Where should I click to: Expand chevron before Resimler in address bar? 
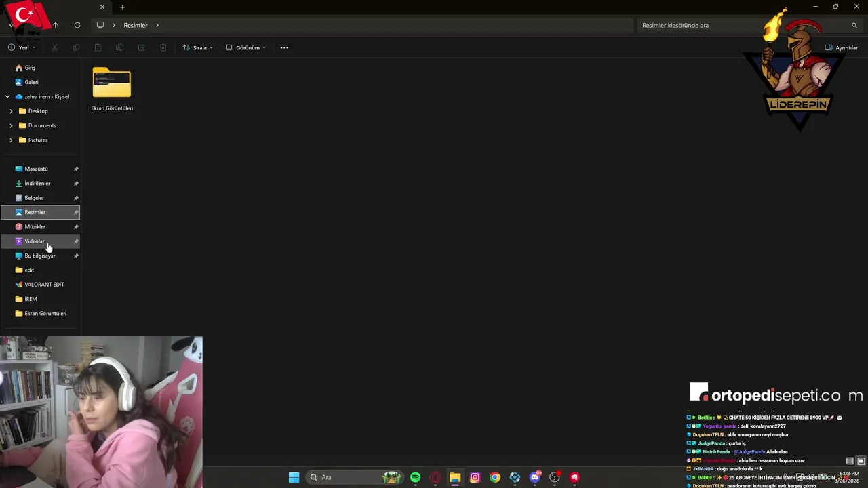(x=114, y=25)
